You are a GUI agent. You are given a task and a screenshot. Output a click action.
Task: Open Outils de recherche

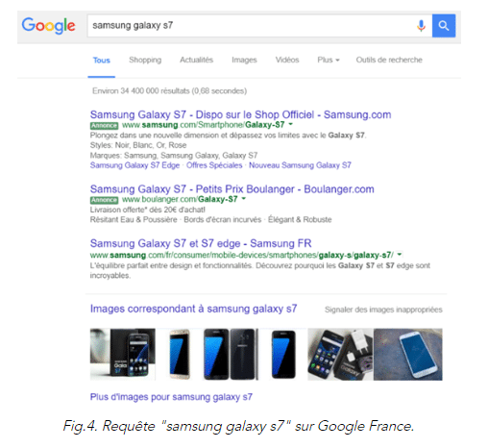[x=389, y=60]
